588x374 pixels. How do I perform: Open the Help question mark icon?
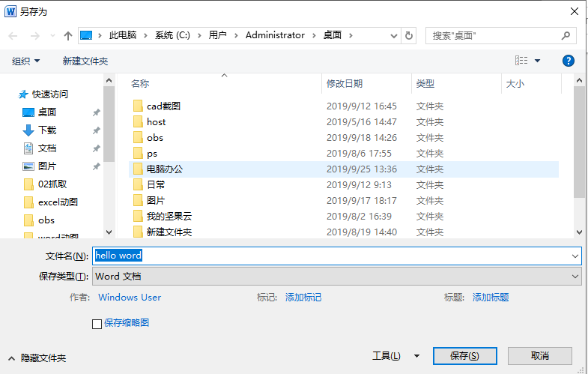click(569, 61)
